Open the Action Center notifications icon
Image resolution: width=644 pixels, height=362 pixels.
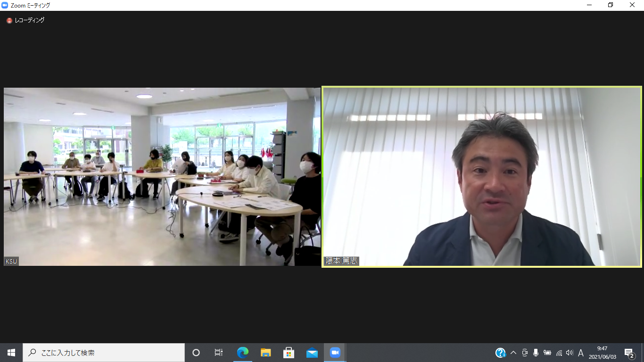click(629, 353)
